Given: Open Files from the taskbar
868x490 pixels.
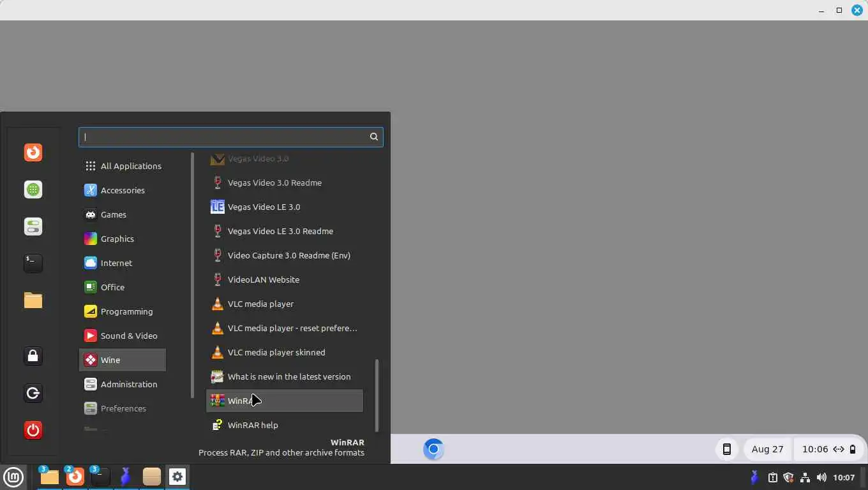Looking at the screenshot, I should 49,477.
